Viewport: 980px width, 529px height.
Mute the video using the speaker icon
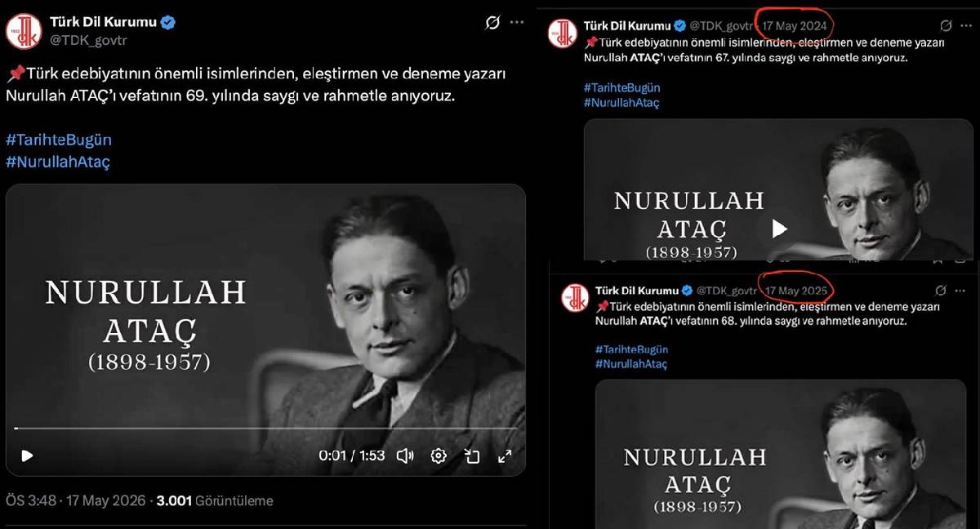pos(404,456)
